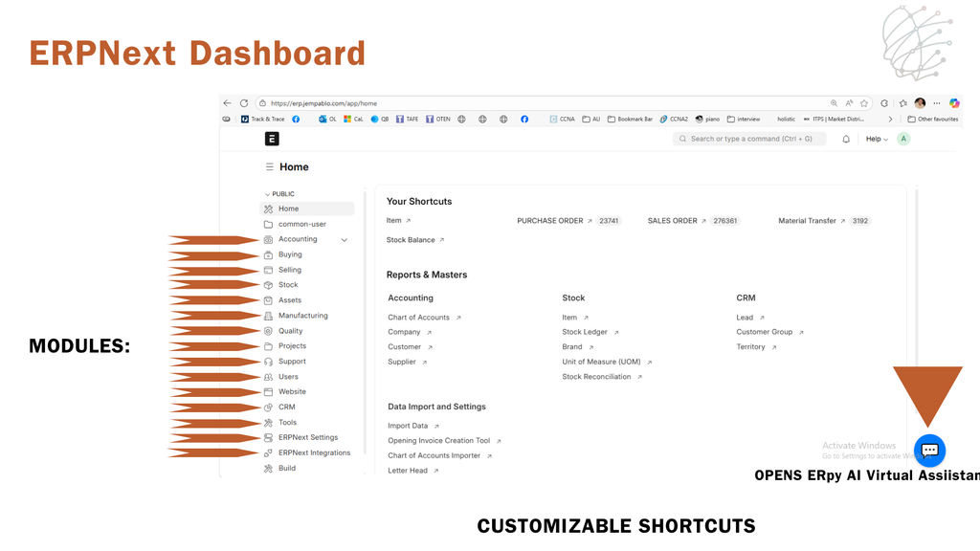The height and width of the screenshot is (551, 980).
Task: Open ITPS Market Distri bookmark
Action: [834, 119]
